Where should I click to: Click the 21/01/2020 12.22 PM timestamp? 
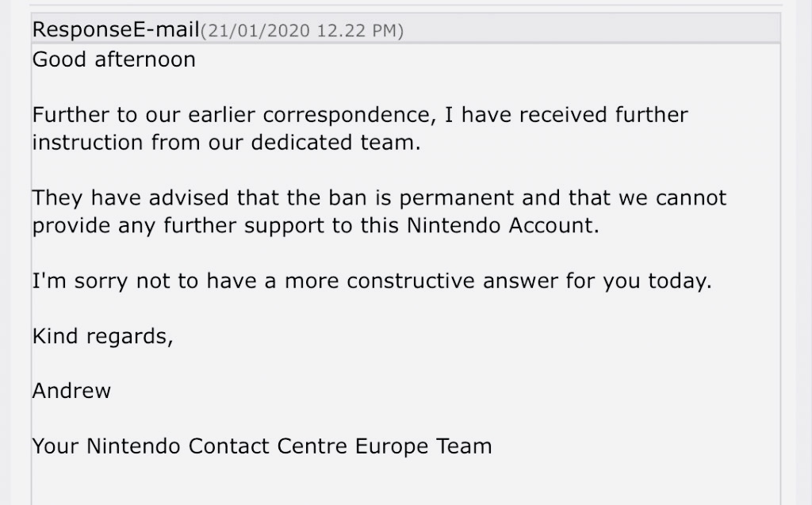[x=302, y=31]
